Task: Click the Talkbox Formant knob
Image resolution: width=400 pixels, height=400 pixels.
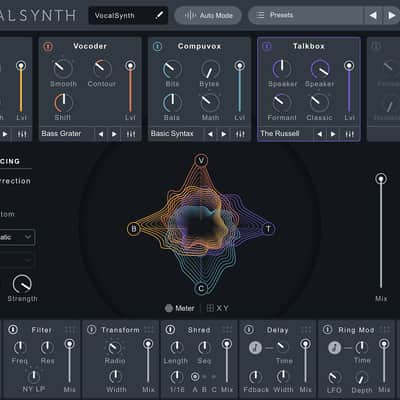Action: pyautogui.click(x=282, y=103)
